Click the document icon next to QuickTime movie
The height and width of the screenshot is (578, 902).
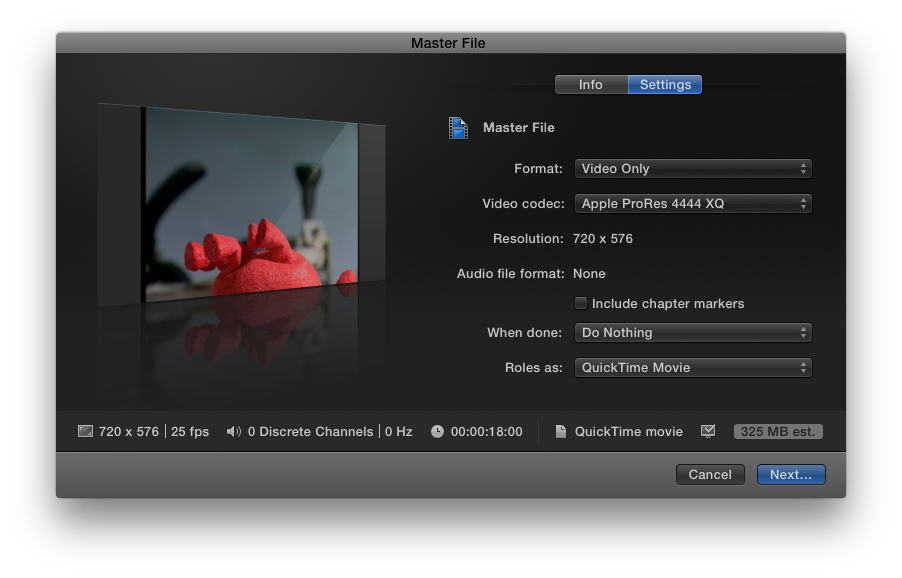tap(561, 431)
